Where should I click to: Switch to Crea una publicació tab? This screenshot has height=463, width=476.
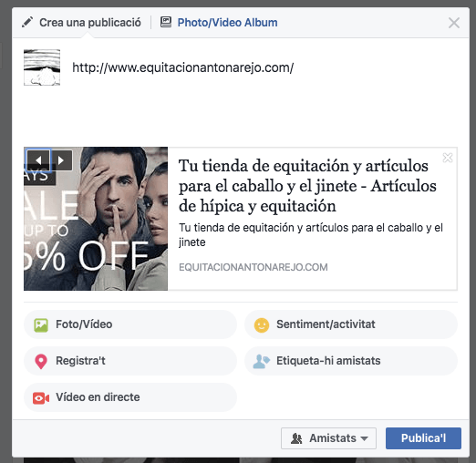81,23
